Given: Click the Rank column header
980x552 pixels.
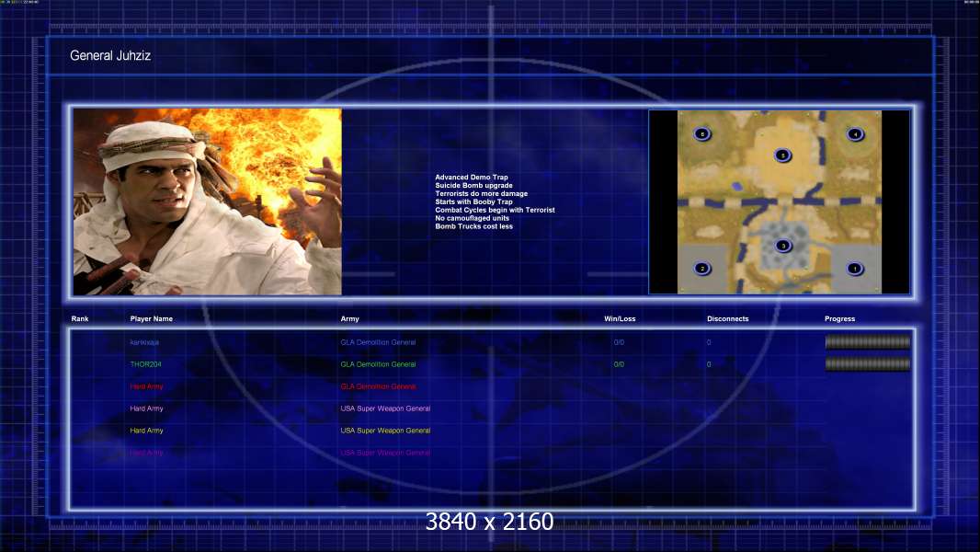Looking at the screenshot, I should pyautogui.click(x=80, y=319).
